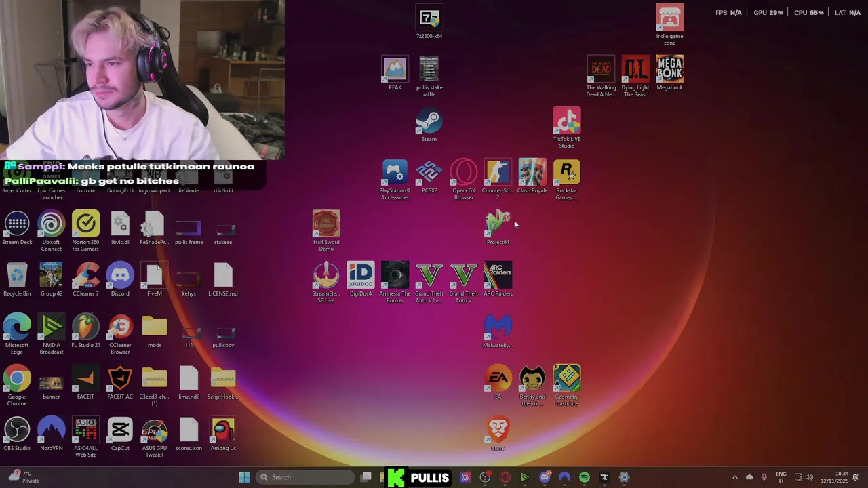Open the PCSX2 emulator shortcut
Image resolution: width=868 pixels, height=488 pixels.
coord(429,177)
